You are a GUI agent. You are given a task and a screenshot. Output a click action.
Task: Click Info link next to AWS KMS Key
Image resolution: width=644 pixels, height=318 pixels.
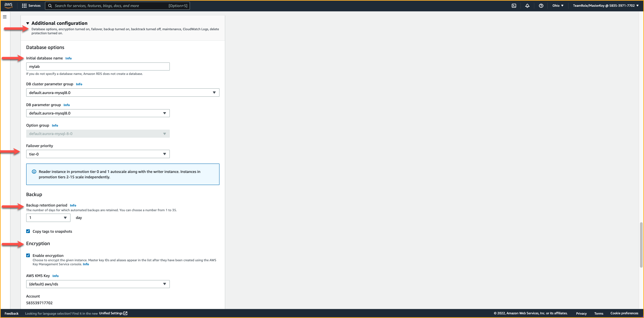pos(55,276)
